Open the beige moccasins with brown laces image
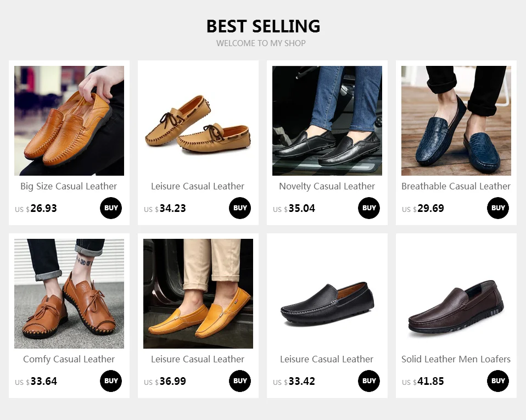 pos(198,121)
